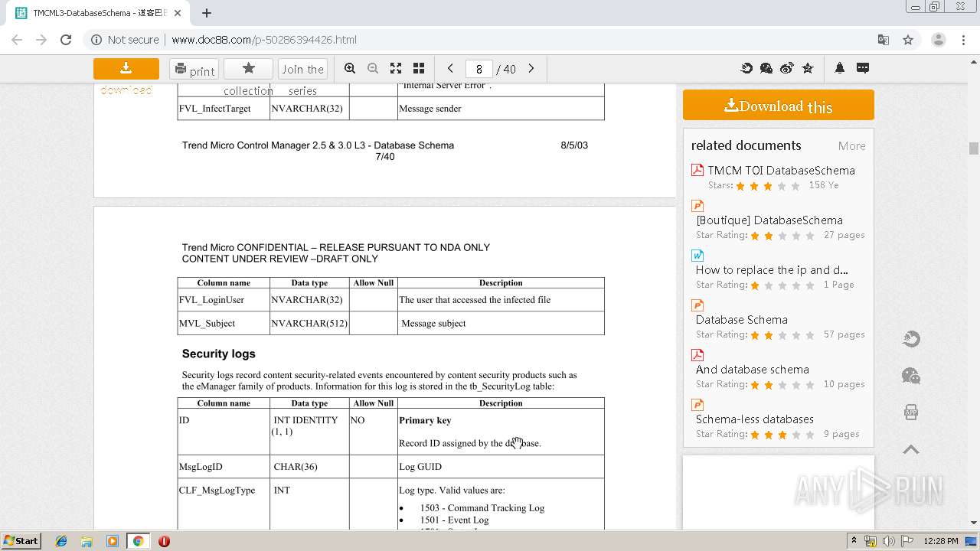This screenshot has height=551, width=980.
Task: Switch to thumbnail grid view
Action: pyautogui.click(x=419, y=69)
